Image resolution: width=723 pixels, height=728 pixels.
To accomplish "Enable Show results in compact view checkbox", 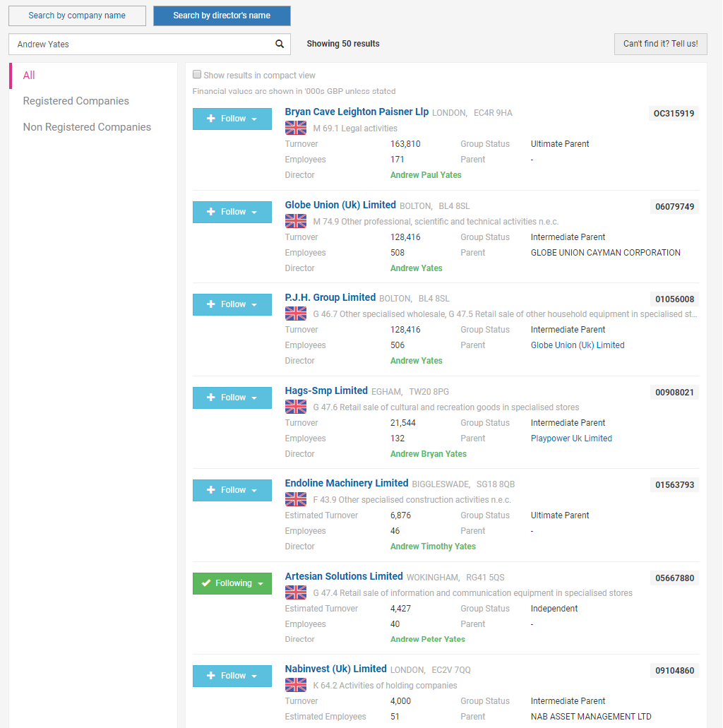I will pyautogui.click(x=197, y=74).
